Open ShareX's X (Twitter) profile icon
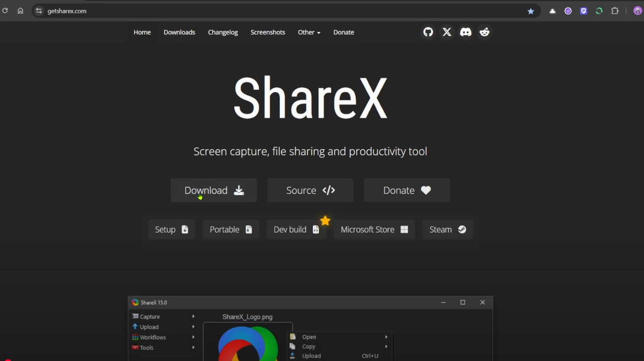644x361 pixels. (x=447, y=32)
